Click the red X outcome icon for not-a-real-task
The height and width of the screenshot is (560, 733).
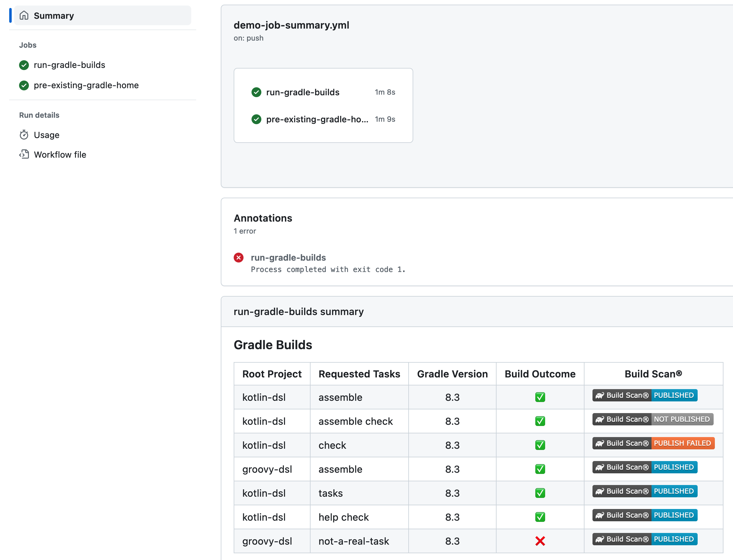(x=540, y=541)
